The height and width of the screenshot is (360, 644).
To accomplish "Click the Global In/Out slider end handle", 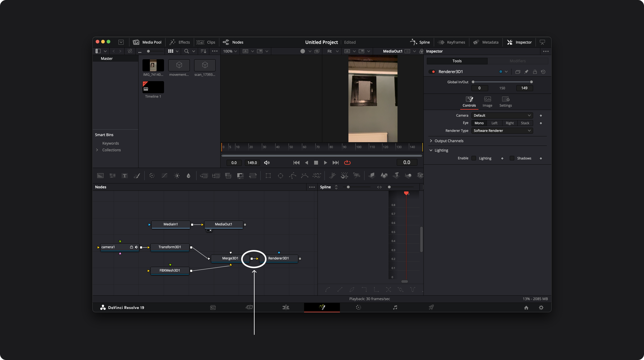I will click(x=531, y=82).
